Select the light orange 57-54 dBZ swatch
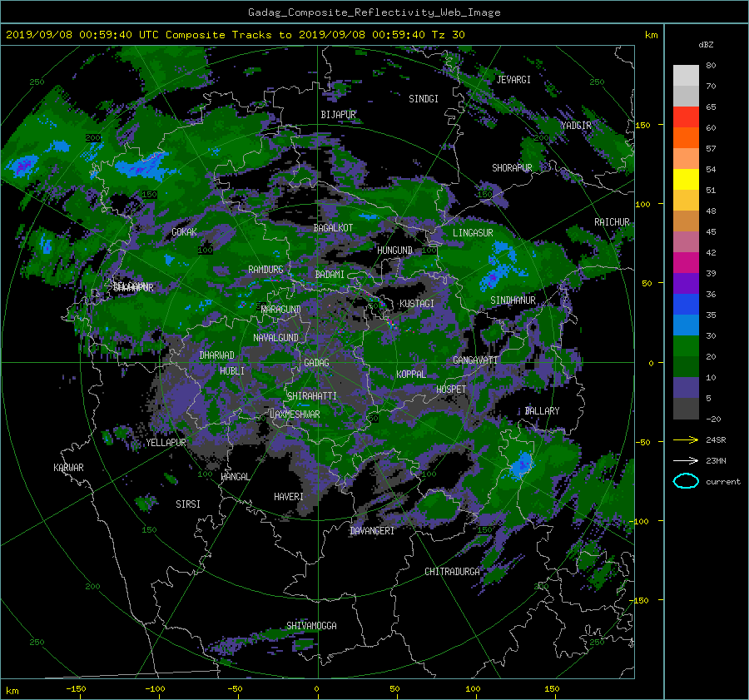This screenshot has height=700, width=749. tap(686, 159)
